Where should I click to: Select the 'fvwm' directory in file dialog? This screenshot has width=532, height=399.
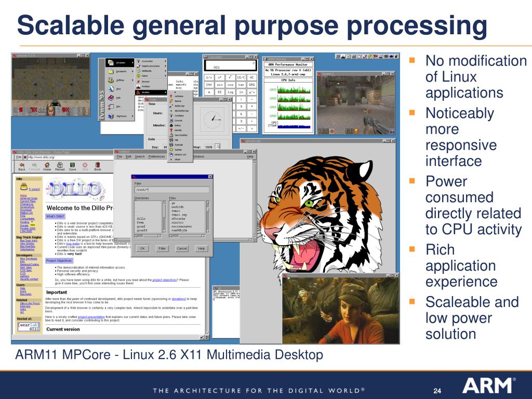(x=140, y=222)
